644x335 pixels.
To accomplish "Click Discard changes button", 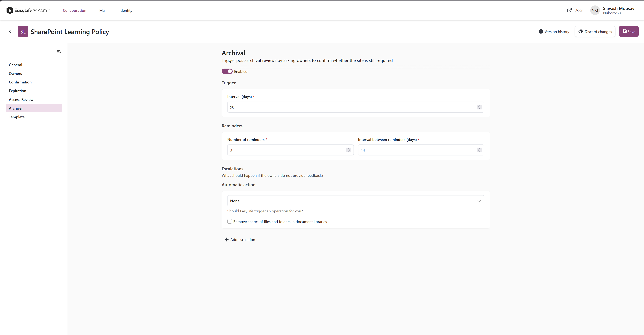I will click(595, 31).
